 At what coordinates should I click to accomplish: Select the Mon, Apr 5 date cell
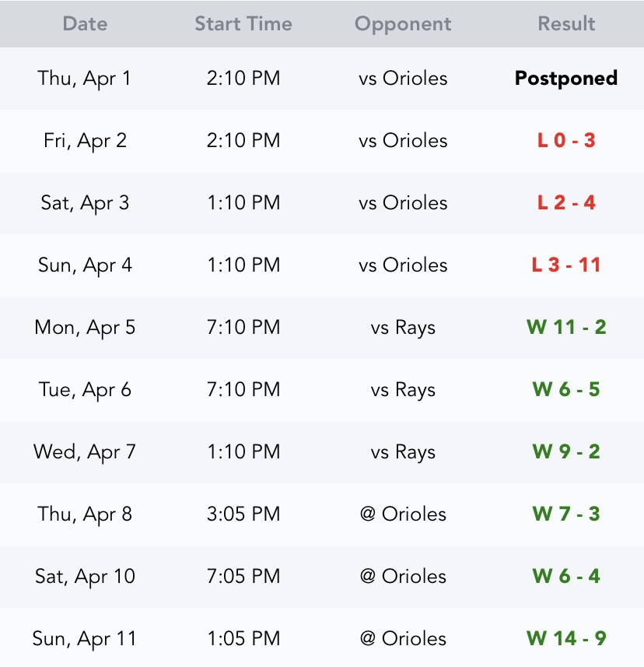point(85,327)
